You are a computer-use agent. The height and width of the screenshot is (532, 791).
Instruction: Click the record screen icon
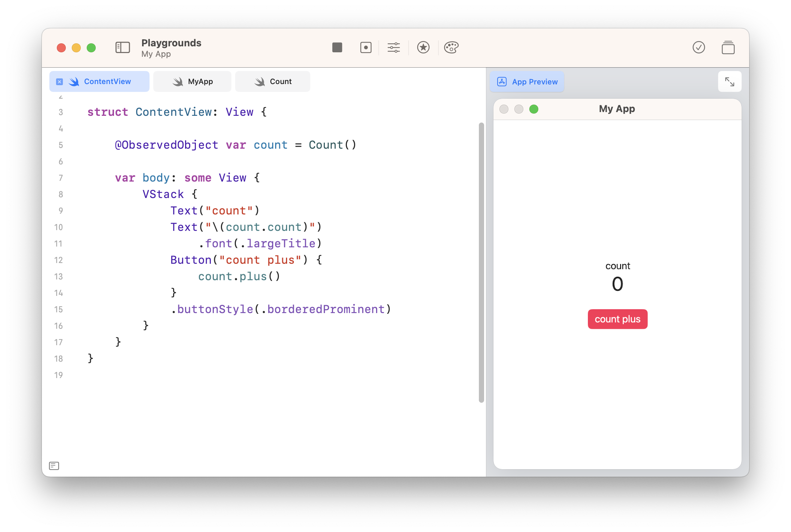[366, 47]
